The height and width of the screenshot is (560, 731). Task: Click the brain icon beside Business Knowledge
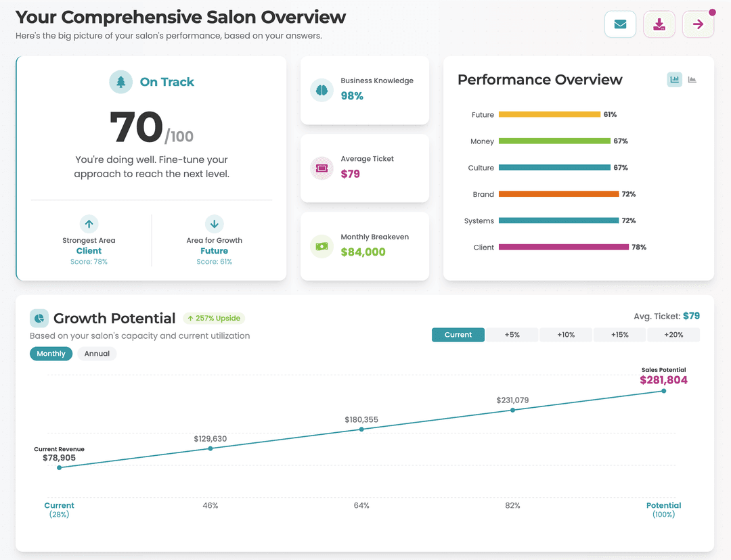tap(322, 90)
